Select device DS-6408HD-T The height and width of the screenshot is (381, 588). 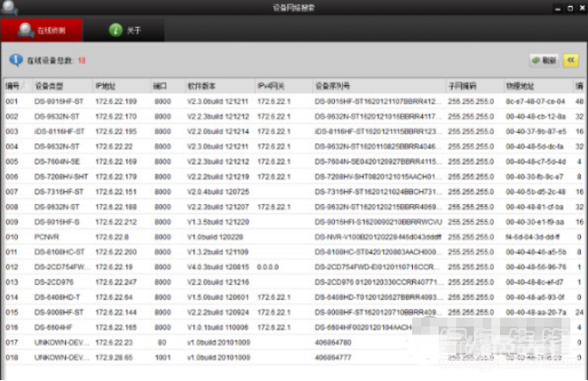point(57,297)
